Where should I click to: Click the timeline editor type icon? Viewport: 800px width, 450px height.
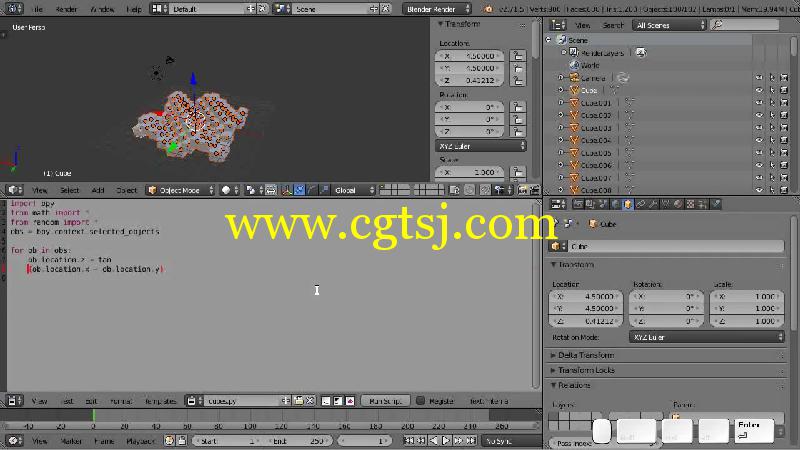14,441
